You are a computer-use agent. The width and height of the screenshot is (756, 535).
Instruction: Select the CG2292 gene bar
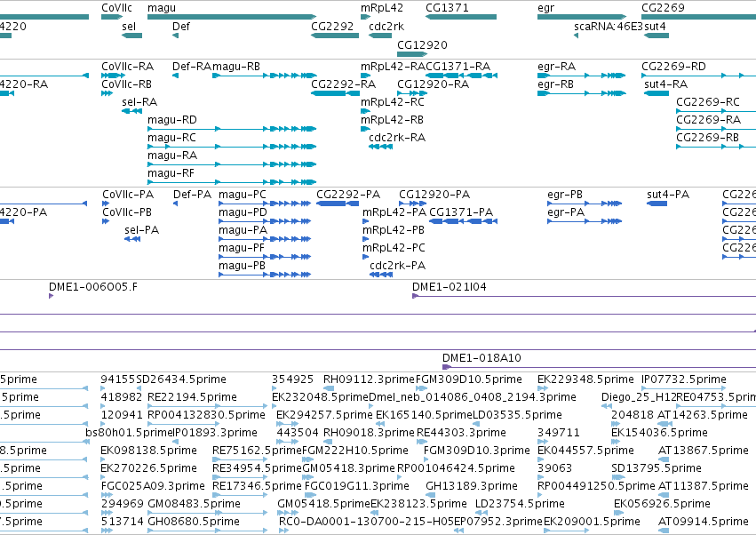(335, 36)
